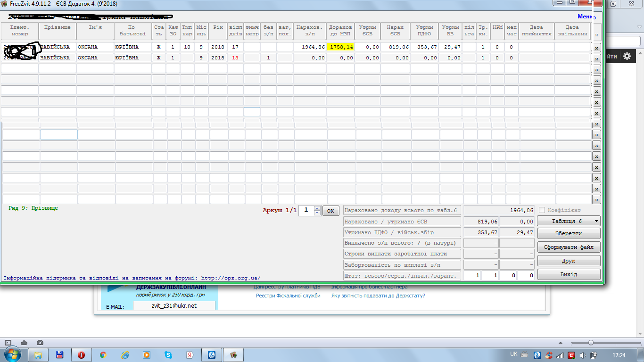
Task: Click the settings gear icon behind the window
Action: (x=627, y=56)
